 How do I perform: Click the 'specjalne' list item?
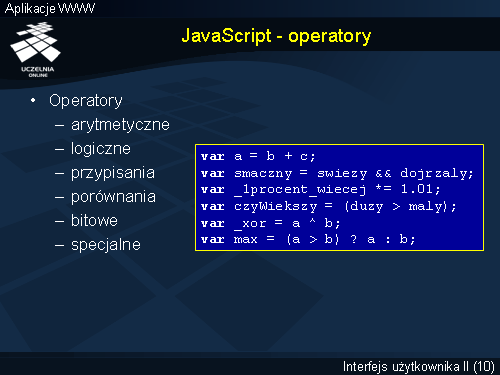click(106, 245)
